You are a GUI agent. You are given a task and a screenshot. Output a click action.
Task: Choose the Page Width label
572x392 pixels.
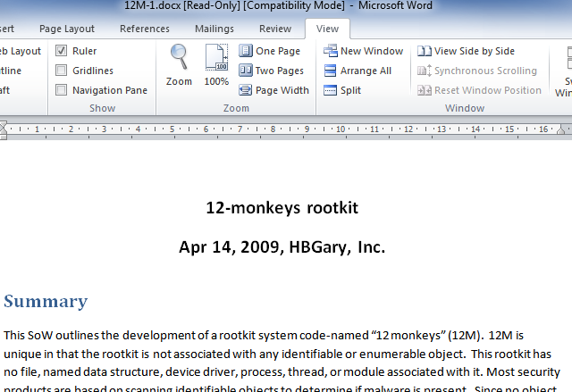coord(282,90)
